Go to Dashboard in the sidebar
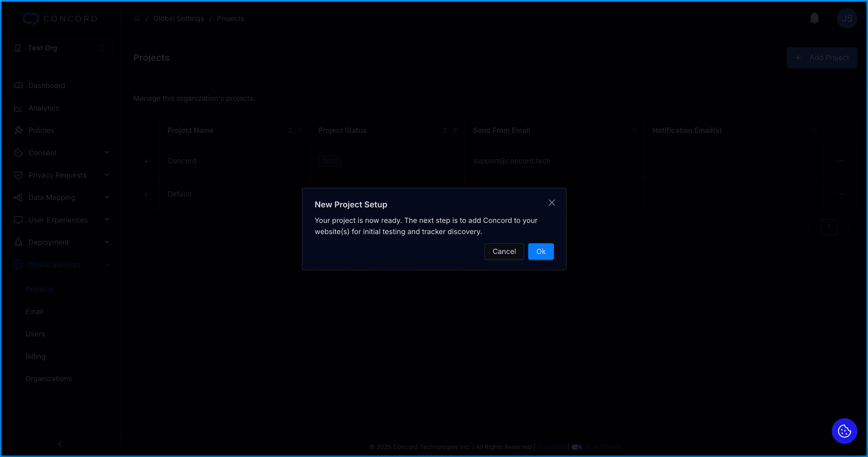This screenshot has width=868, height=457. (x=47, y=85)
